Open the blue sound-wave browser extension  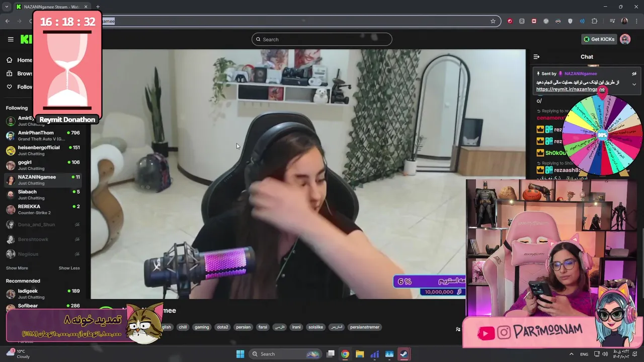582,21
